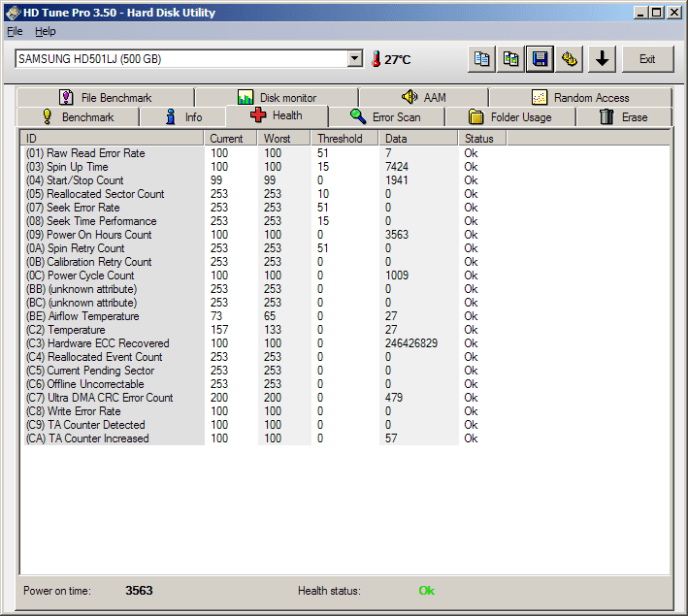Switch to the Info tab
Viewport: 688px width, 616px height.
point(183,117)
